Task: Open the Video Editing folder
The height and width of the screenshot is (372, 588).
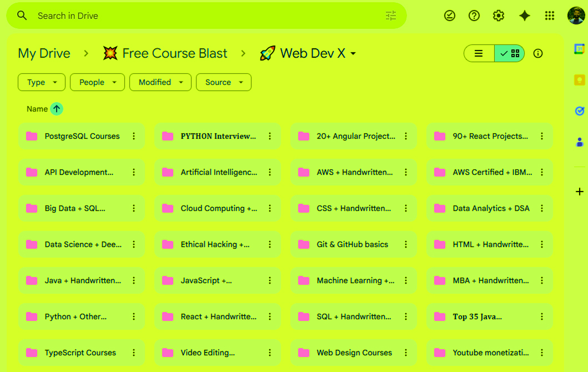Action: (x=218, y=353)
